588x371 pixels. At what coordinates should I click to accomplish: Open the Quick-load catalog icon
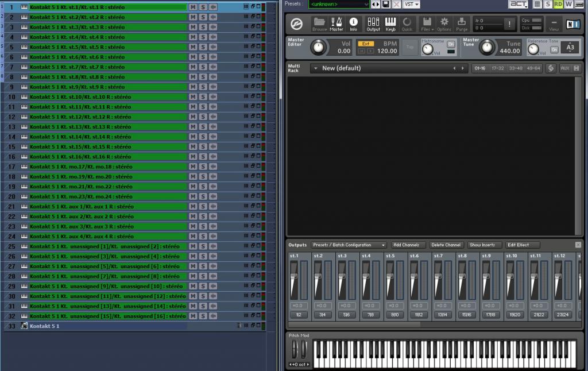pos(407,24)
